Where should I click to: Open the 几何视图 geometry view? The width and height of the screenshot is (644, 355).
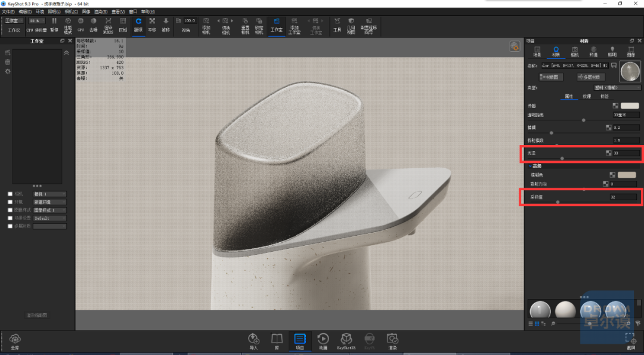click(351, 26)
